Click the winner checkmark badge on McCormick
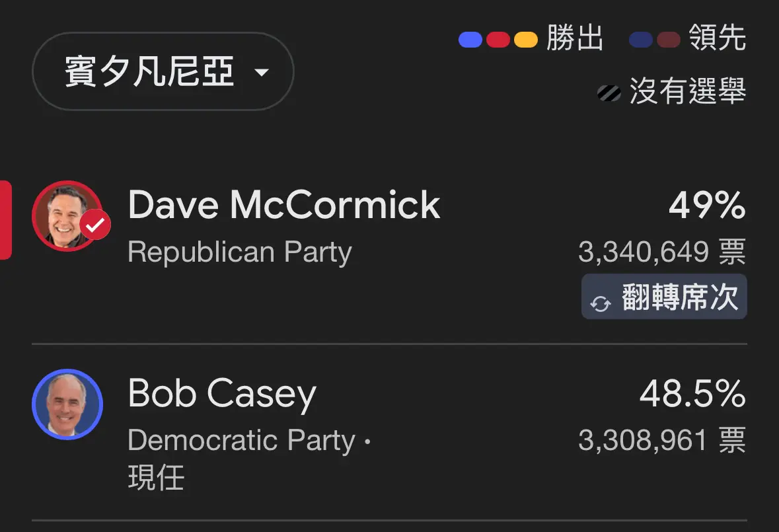Viewport: 779px width, 532px height. (x=95, y=225)
